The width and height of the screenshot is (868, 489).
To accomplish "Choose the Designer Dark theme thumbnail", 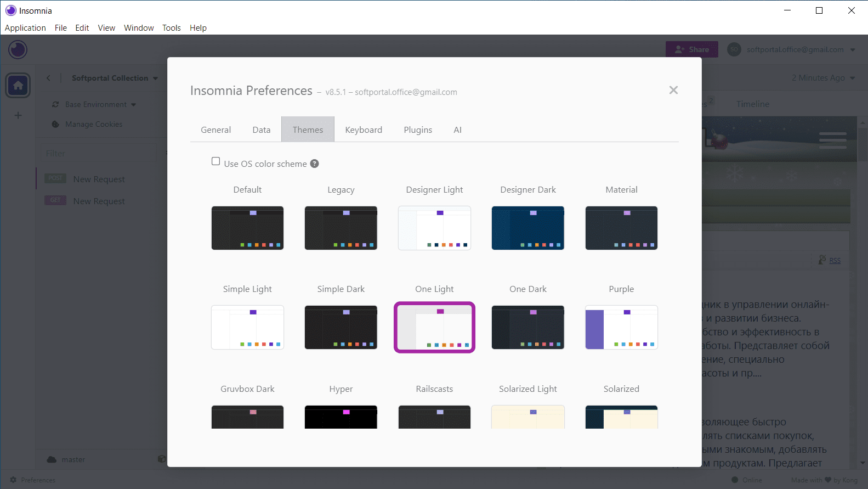I will pyautogui.click(x=528, y=228).
